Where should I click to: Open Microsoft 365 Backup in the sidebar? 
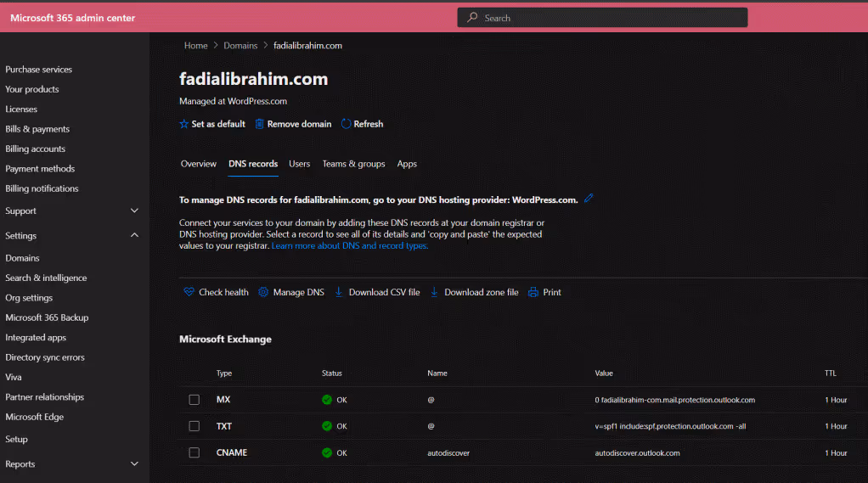click(x=47, y=317)
